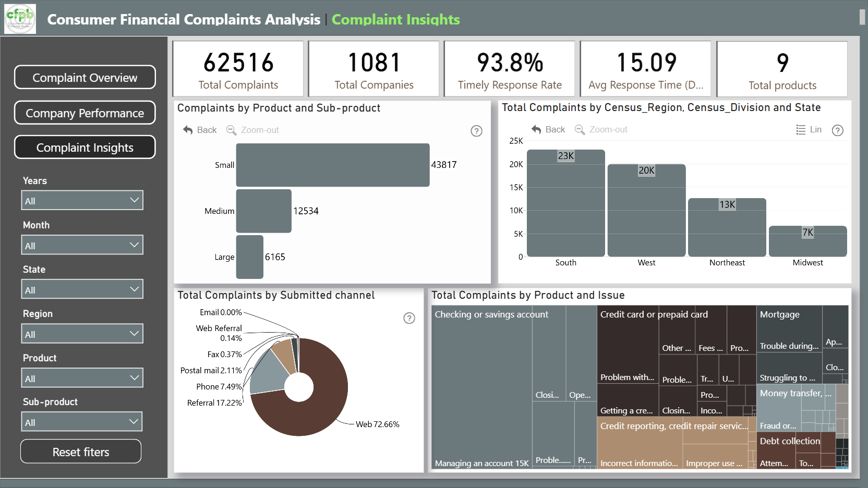Click Back arrow on Census Region chart
Viewport: 868px width, 488px height.
pyautogui.click(x=536, y=129)
